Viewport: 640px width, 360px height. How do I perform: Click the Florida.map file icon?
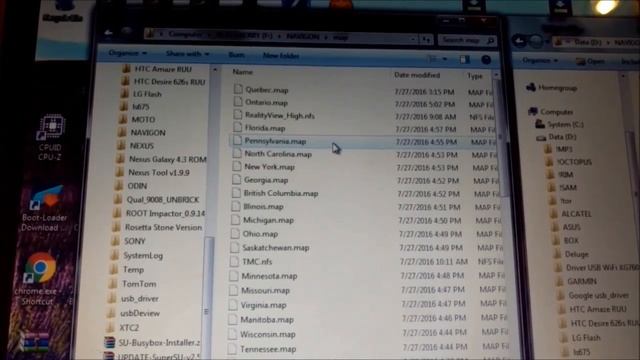pyautogui.click(x=237, y=128)
